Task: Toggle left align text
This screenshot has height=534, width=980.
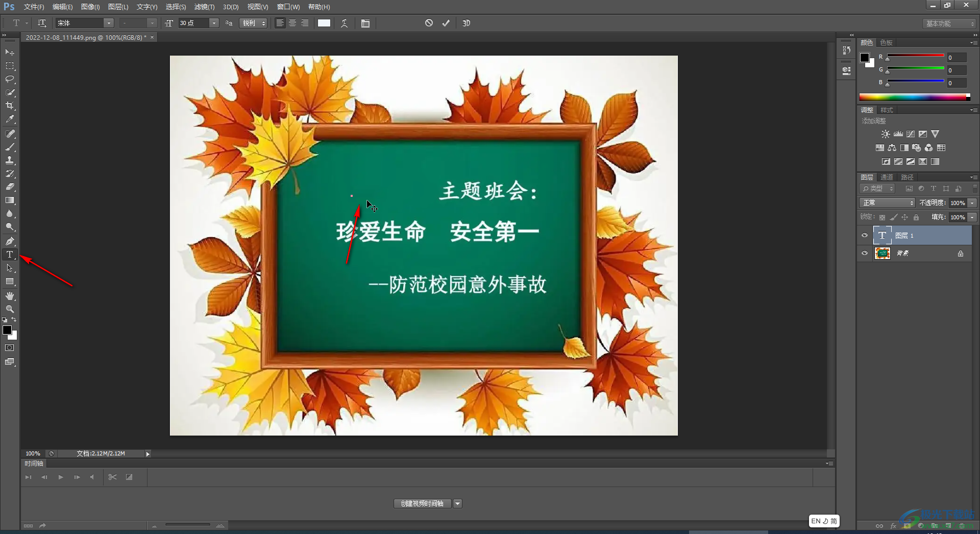Action: pos(280,23)
